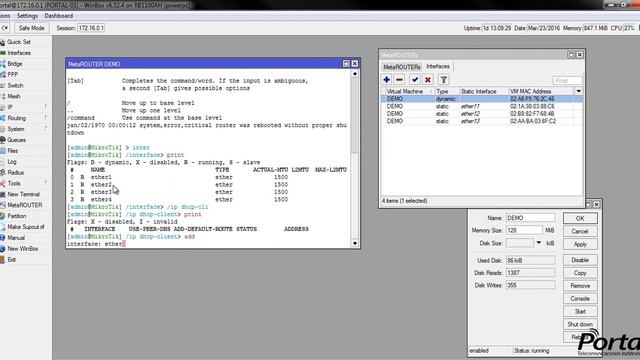Viewport: 640px width, 360px height.
Task: Expand the IP submenu
Action: (x=46, y=107)
